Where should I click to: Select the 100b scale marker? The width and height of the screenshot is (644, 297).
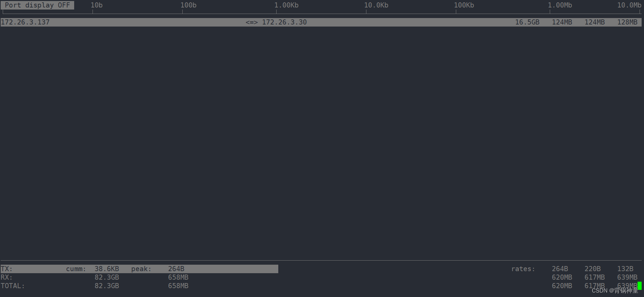point(188,5)
